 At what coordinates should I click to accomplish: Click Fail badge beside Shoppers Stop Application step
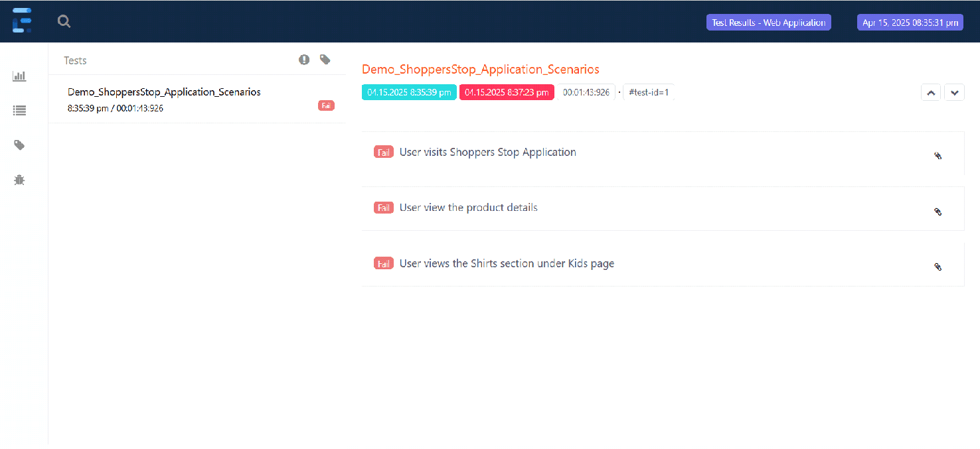(x=384, y=152)
